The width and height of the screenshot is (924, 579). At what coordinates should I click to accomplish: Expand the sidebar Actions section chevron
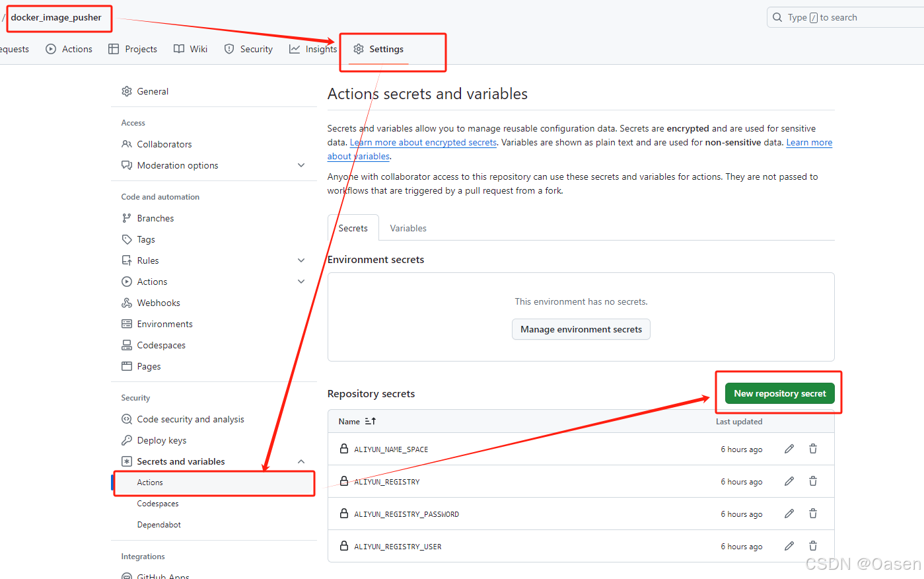[301, 282]
